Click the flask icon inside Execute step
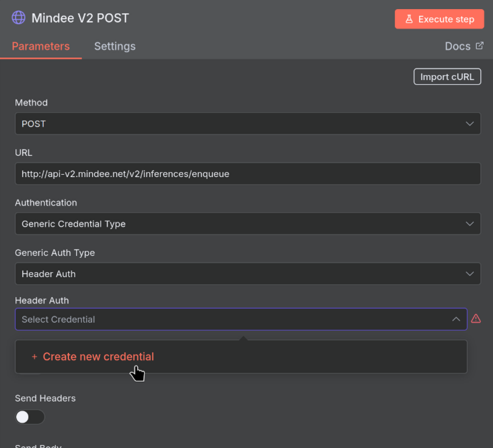Screen dimensions: 493x448 point(410,19)
